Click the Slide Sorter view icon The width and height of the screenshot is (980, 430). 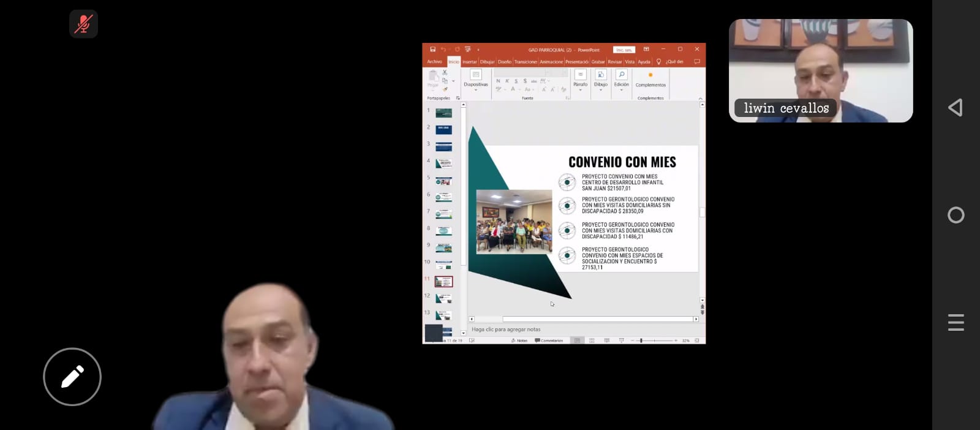592,341
